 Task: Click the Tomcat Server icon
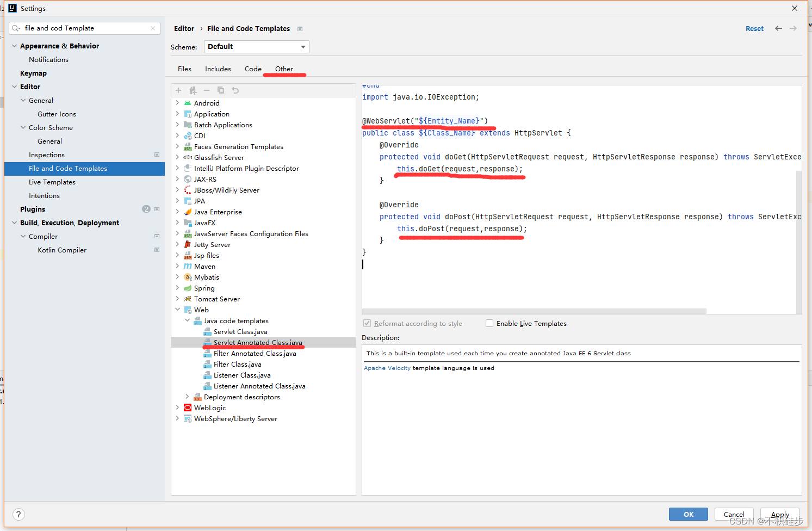click(x=188, y=299)
